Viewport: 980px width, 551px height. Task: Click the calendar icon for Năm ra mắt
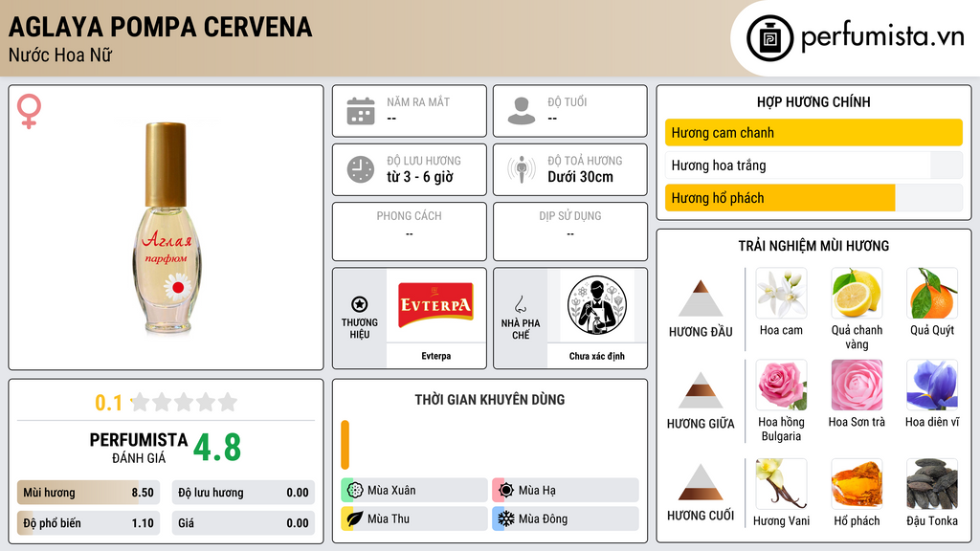pos(361,111)
